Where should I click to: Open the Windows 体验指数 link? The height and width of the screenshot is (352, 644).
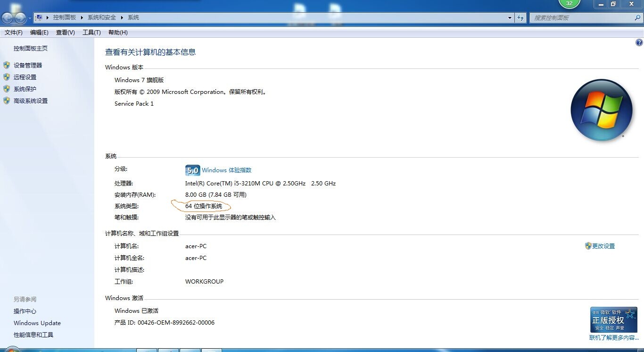click(x=226, y=170)
